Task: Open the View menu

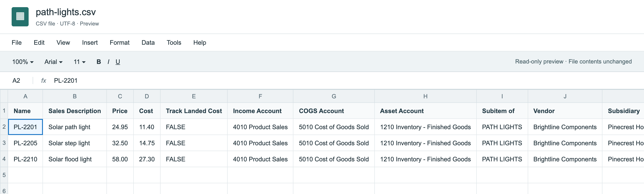Action: point(63,42)
